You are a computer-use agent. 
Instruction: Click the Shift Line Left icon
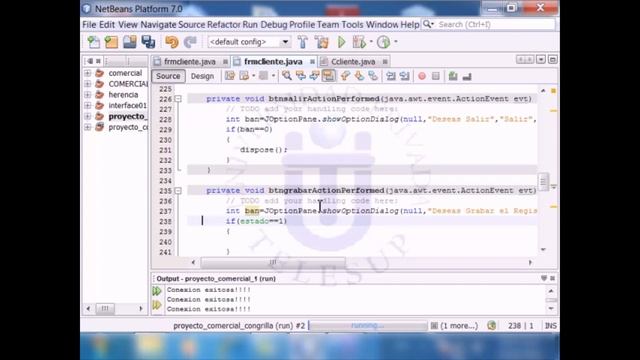click(391, 76)
